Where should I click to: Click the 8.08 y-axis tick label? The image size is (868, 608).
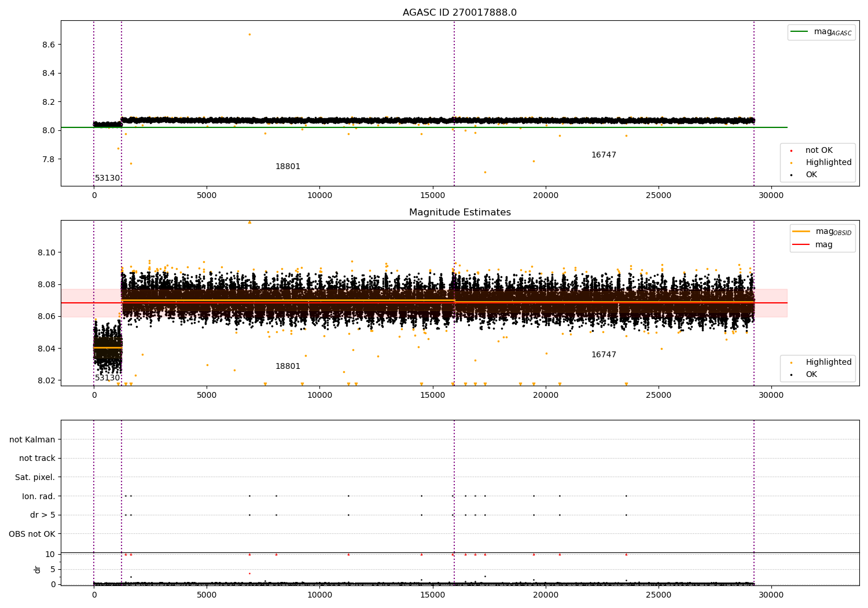[46, 284]
